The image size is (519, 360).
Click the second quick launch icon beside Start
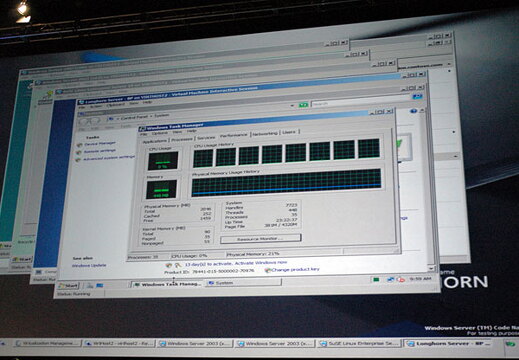point(100,285)
